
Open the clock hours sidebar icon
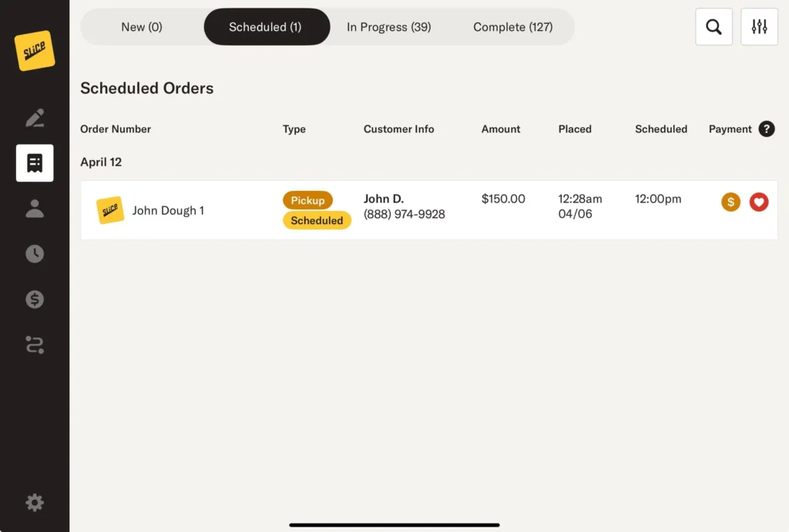click(35, 254)
